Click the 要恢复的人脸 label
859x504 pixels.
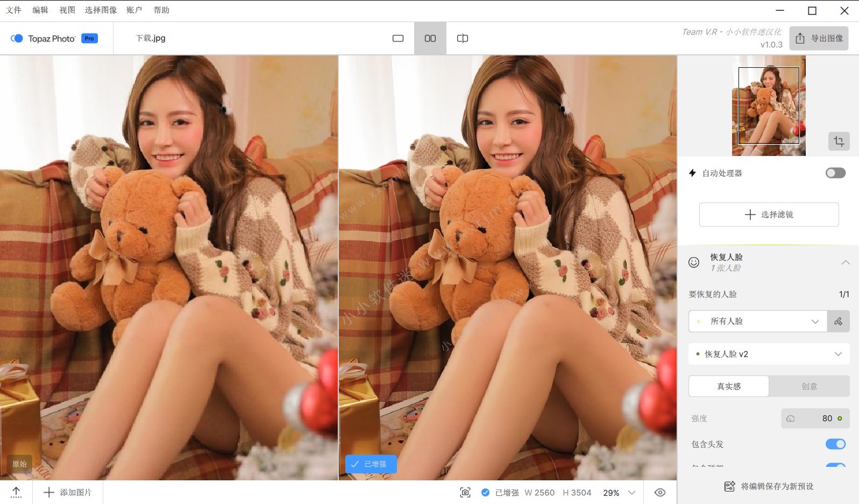click(713, 294)
